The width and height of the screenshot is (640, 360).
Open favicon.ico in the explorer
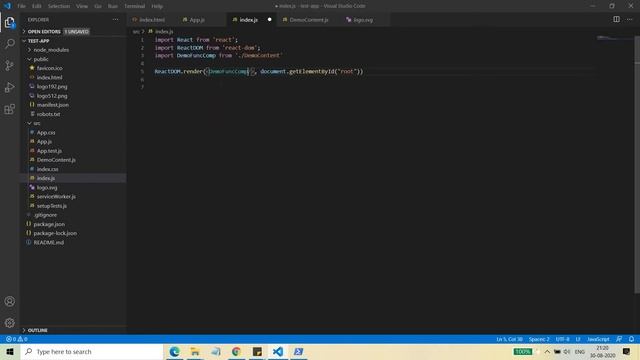[x=49, y=68]
